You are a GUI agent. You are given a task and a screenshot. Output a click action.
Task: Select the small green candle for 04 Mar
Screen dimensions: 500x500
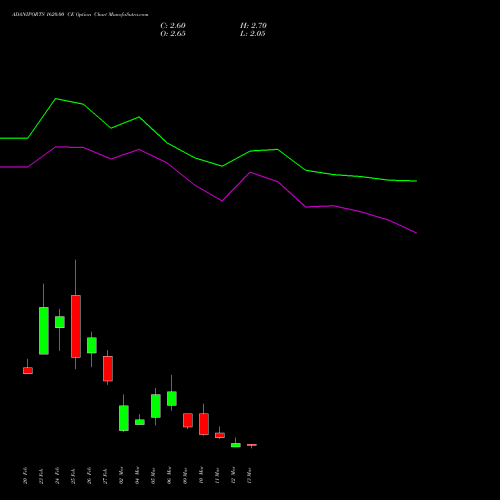click(140, 422)
